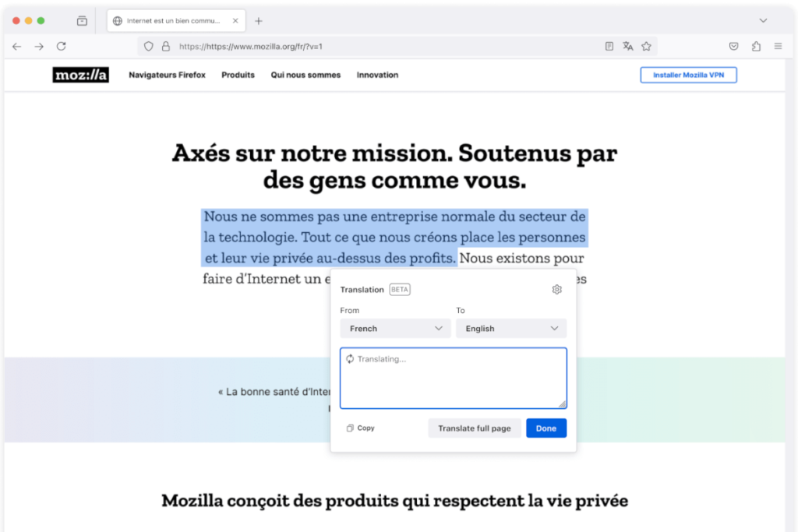The height and width of the screenshot is (532, 798).
Task: Open Translation panel settings gear
Action: pyautogui.click(x=556, y=289)
